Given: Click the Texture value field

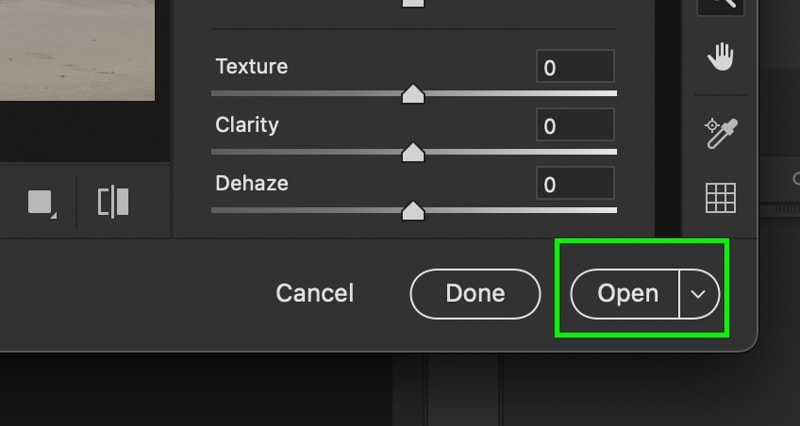Looking at the screenshot, I should [575, 66].
